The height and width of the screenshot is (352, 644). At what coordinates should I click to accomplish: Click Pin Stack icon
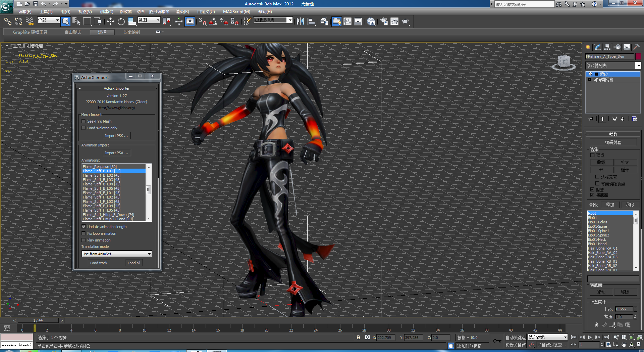pos(591,119)
